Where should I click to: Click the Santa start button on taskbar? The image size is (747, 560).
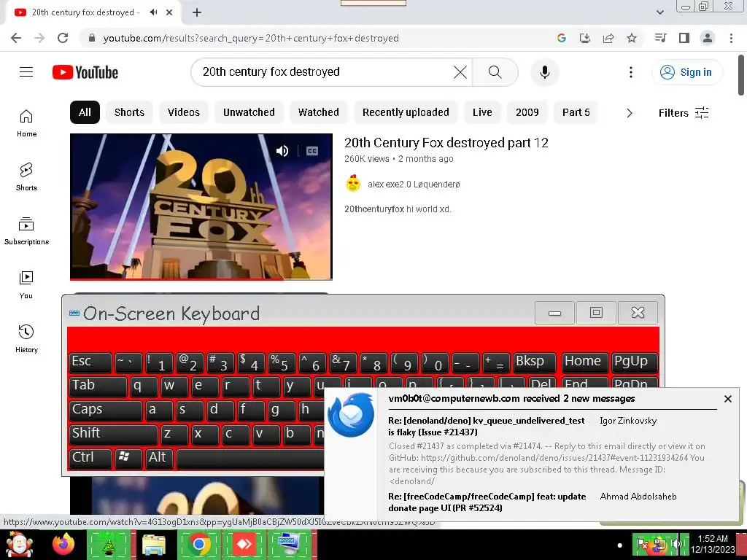tap(19, 544)
